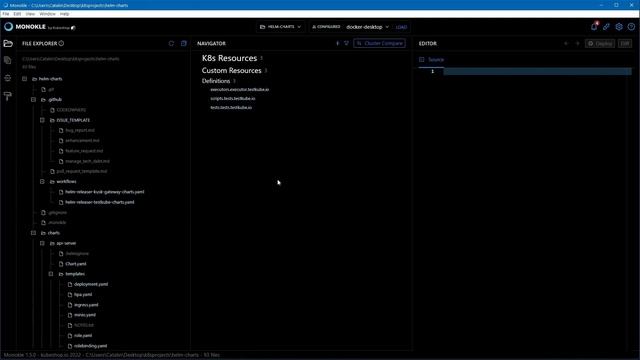Select the Chart.yaml file
Image resolution: width=640 pixels, height=360 pixels.
pos(76,264)
